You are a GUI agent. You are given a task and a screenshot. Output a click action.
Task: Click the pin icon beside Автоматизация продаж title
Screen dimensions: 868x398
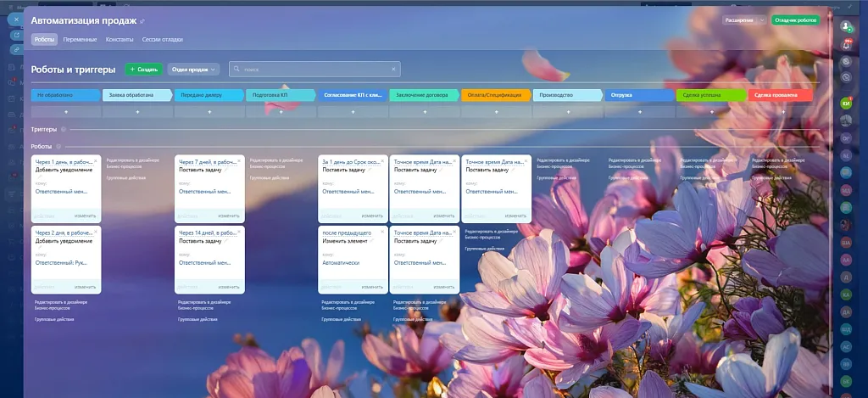click(x=142, y=20)
